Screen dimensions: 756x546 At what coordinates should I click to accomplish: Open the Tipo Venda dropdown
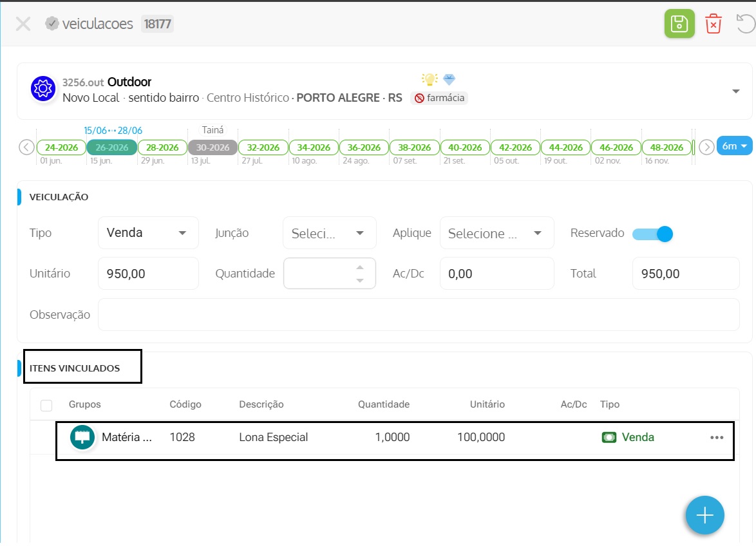tap(148, 233)
